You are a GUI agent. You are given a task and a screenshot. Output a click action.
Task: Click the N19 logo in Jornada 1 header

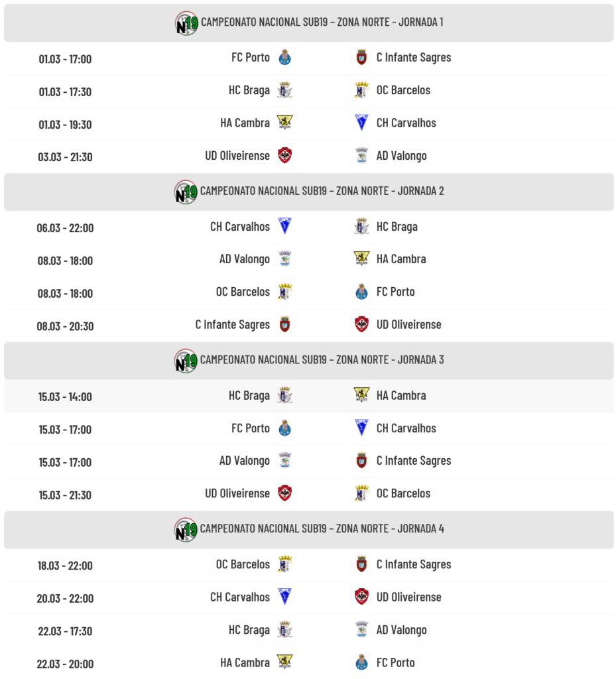click(186, 23)
